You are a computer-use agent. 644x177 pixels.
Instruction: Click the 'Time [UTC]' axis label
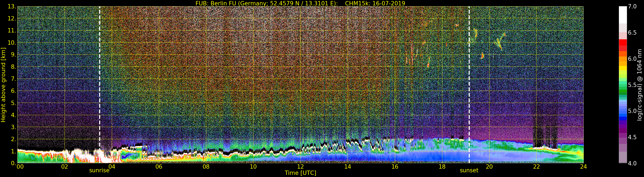[x=300, y=173]
